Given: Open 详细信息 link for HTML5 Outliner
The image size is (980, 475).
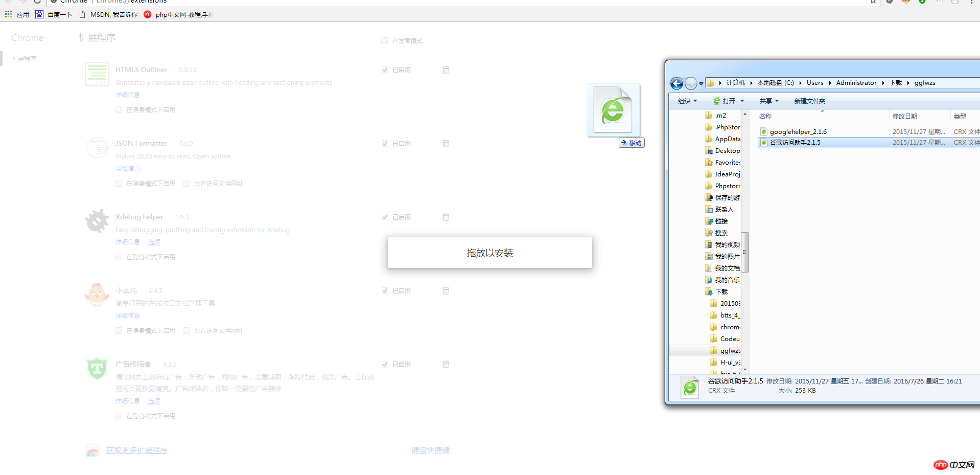Looking at the screenshot, I should (128, 95).
